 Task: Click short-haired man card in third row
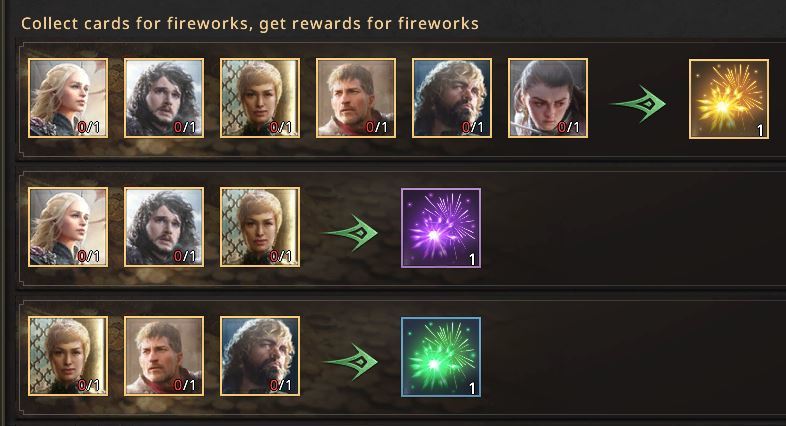164,356
